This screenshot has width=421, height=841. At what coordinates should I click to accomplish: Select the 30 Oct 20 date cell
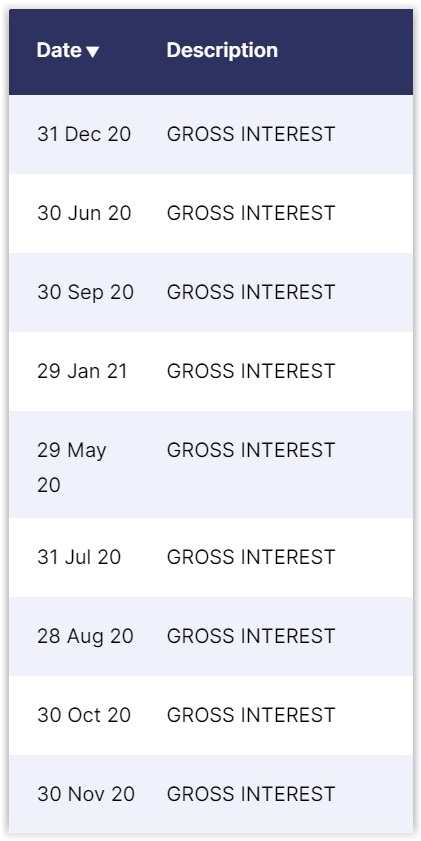(x=84, y=715)
